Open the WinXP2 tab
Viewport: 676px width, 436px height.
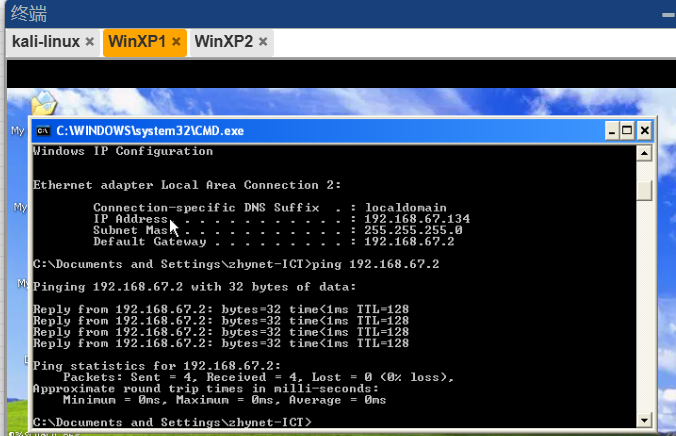(223, 42)
